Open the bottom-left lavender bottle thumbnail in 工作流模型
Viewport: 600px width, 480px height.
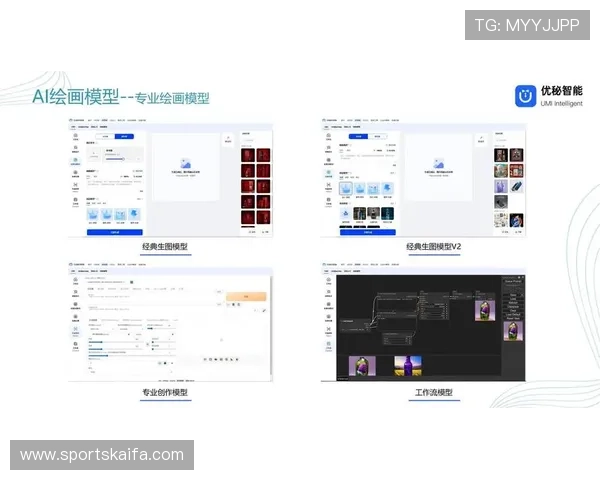(x=362, y=366)
